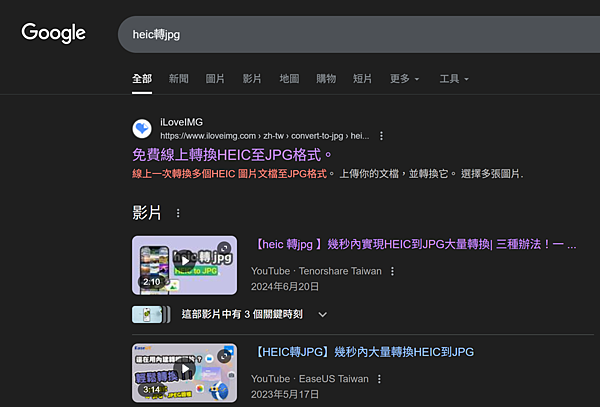600x407 pixels.
Task: Click the iLoveIMG site name
Action: coord(181,122)
